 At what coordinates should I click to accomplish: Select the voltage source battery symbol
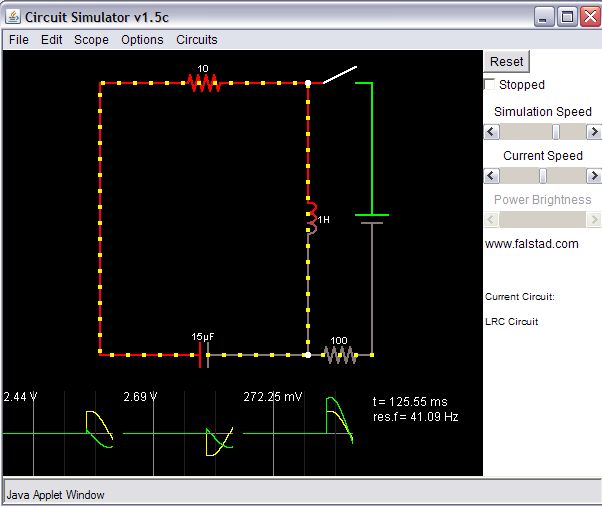(372, 219)
